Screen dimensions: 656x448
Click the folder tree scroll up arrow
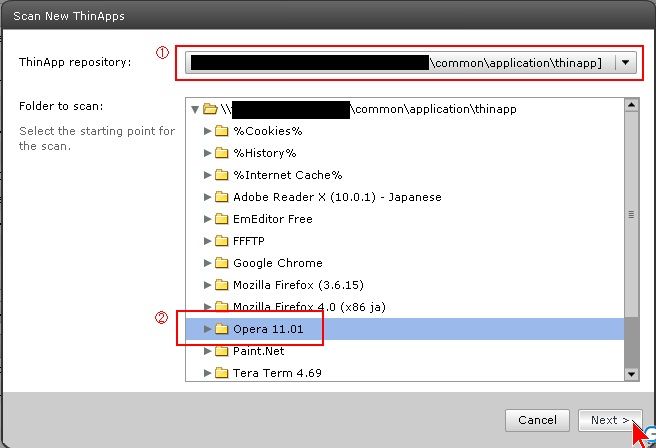click(631, 105)
